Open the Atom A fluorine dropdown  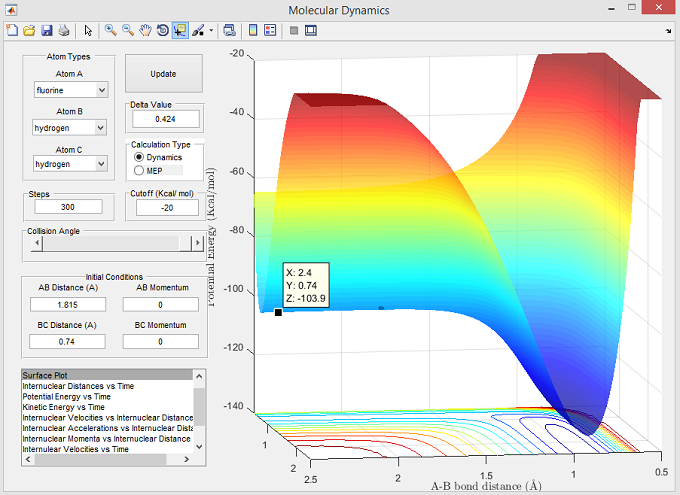point(71,90)
